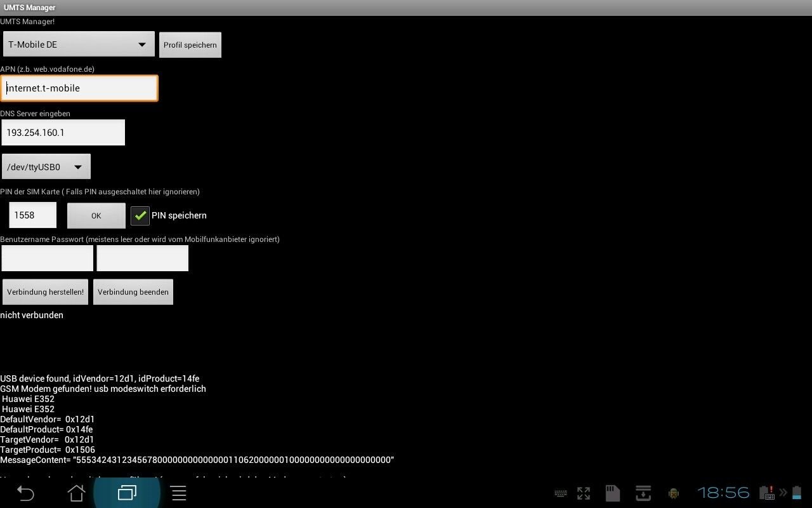Click the 'DefaultVendor= 0x12d1' line
The width and height of the screenshot is (812, 508).
point(48,419)
